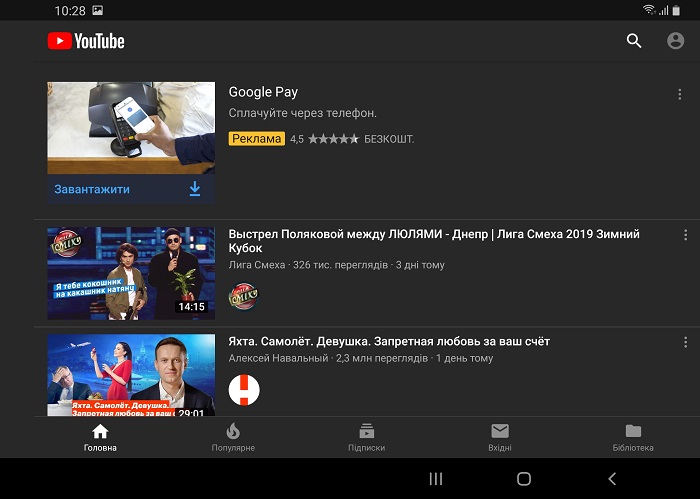Tap the YouTube logo in the header

click(86, 41)
